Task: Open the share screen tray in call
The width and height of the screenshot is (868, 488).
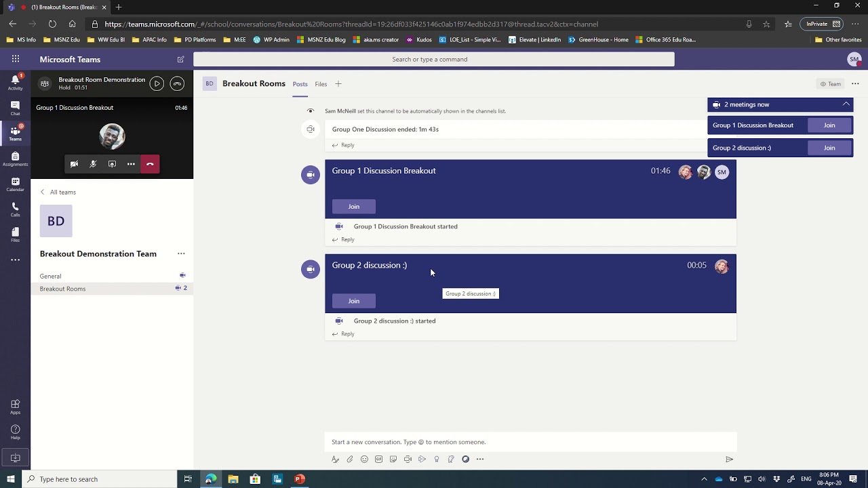Action: [x=112, y=164]
